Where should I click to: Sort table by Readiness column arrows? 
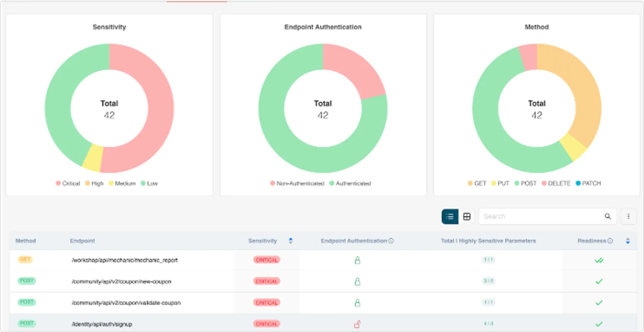coord(628,241)
